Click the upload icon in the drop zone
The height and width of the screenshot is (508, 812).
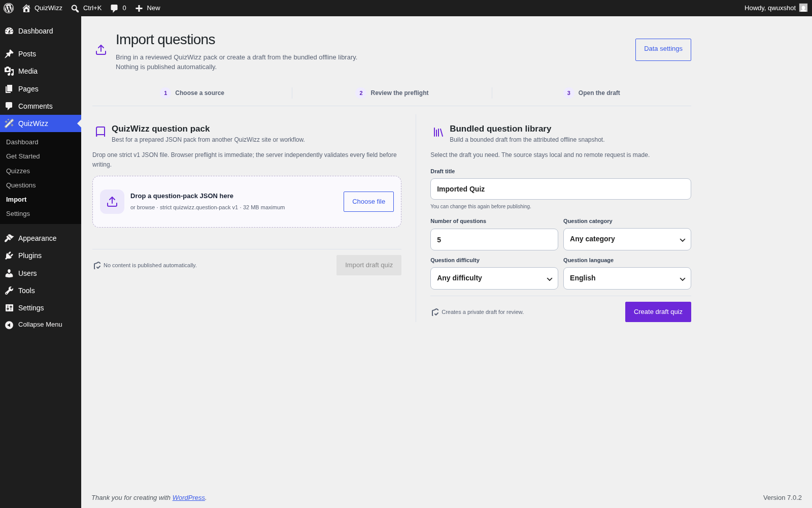112,202
